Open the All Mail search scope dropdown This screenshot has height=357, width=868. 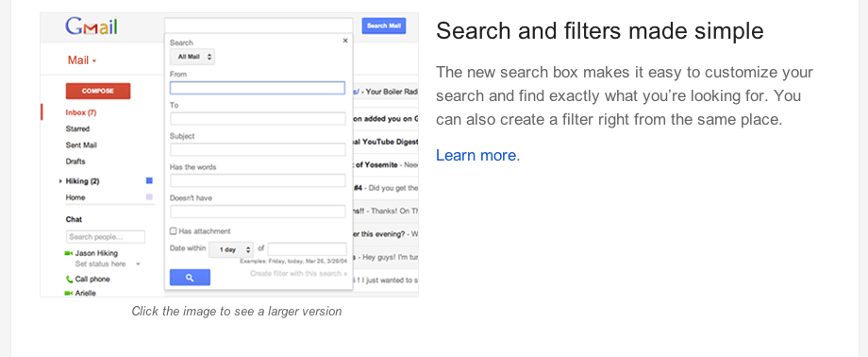pyautogui.click(x=192, y=57)
